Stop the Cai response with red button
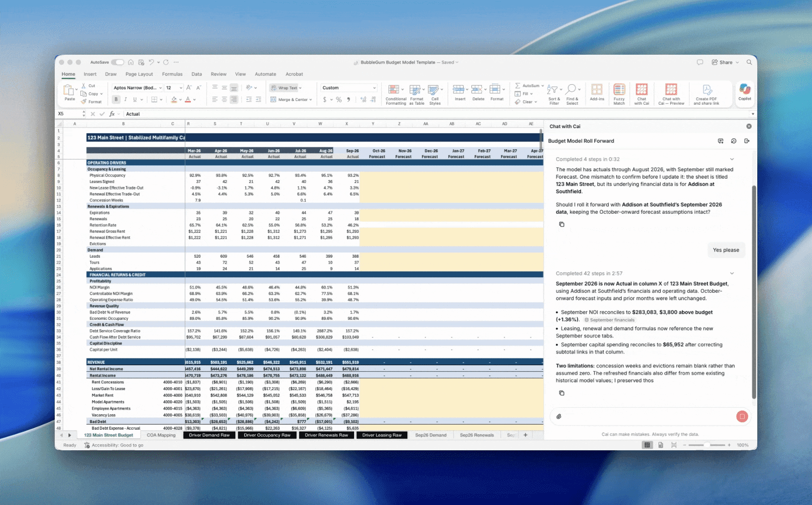812x505 pixels. [742, 416]
